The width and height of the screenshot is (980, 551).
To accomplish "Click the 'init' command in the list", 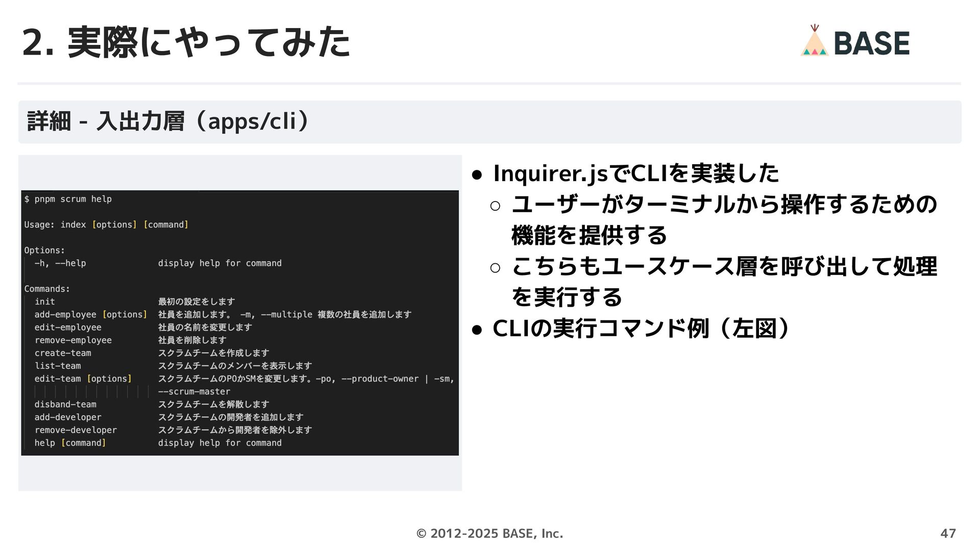I will (44, 302).
